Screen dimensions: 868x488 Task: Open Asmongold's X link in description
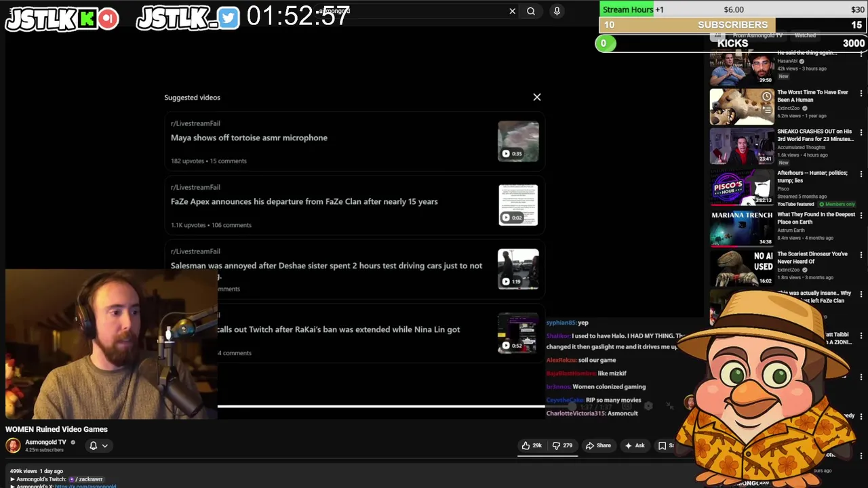[85, 486]
